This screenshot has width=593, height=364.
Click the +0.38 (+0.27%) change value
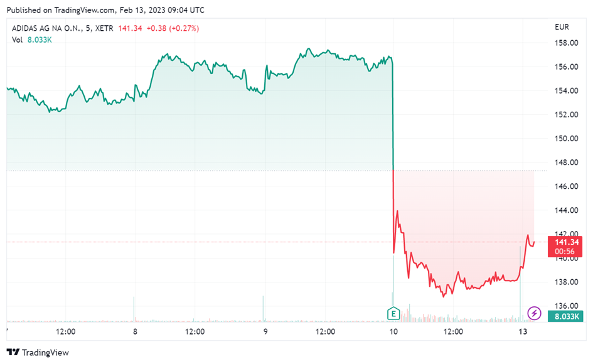tap(173, 28)
